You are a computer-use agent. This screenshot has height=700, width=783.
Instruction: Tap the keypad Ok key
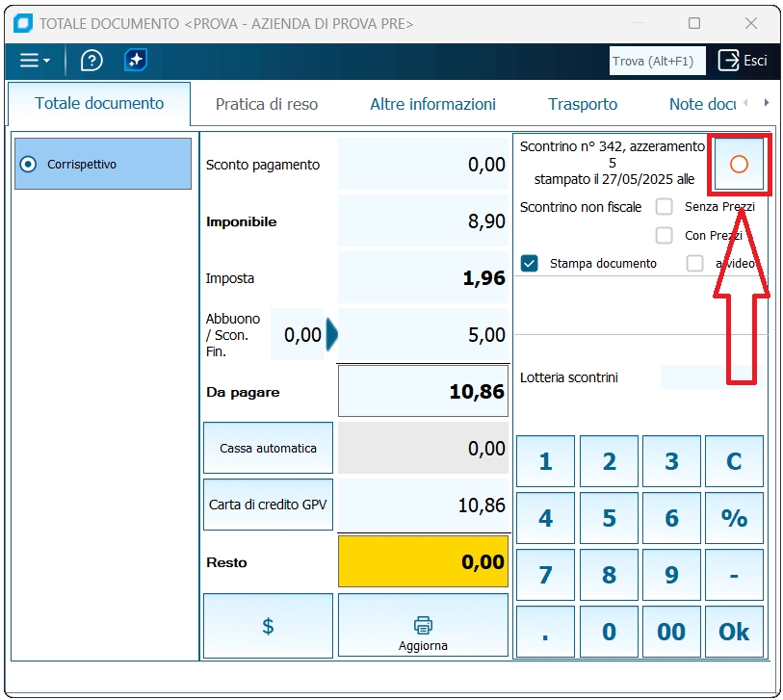coord(735,632)
